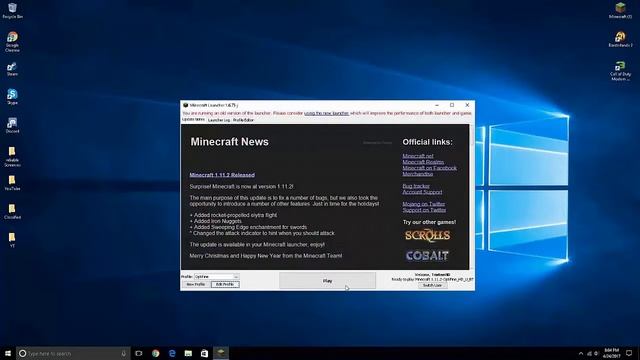Close the Minecraft Launcher window

click(467, 105)
